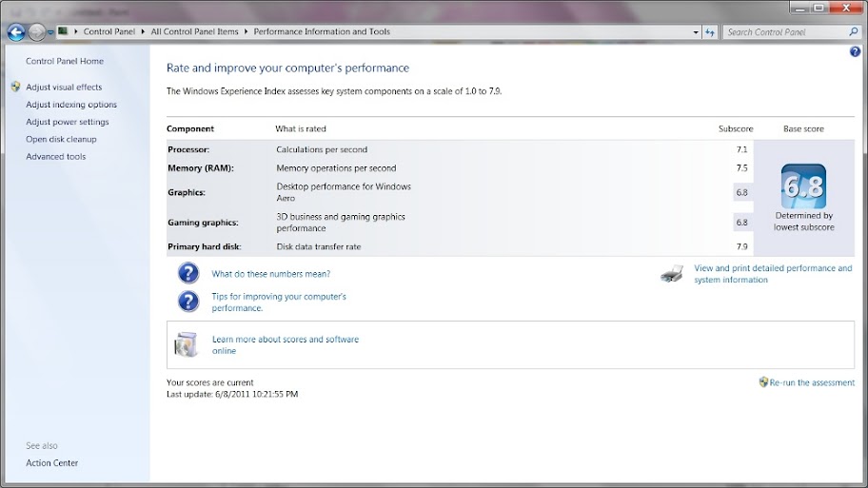This screenshot has width=868, height=488.
Task: Click the Processor subscore 7.1
Action: coord(741,149)
